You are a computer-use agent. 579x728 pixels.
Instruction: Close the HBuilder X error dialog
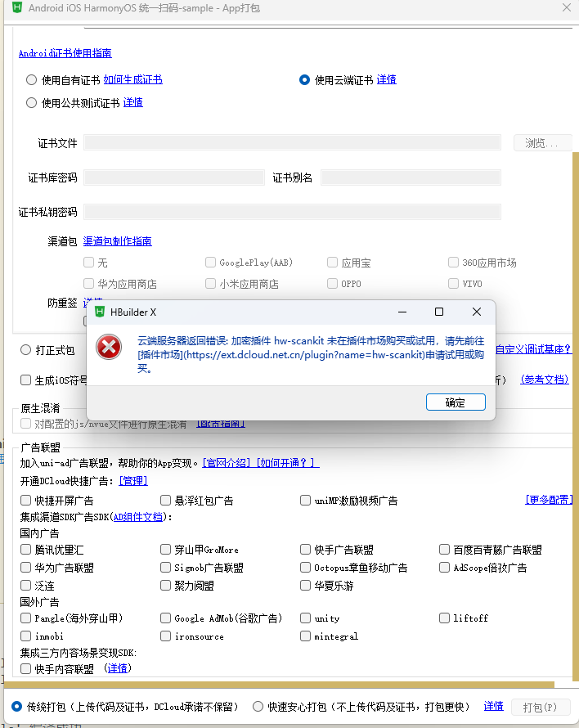click(x=477, y=312)
